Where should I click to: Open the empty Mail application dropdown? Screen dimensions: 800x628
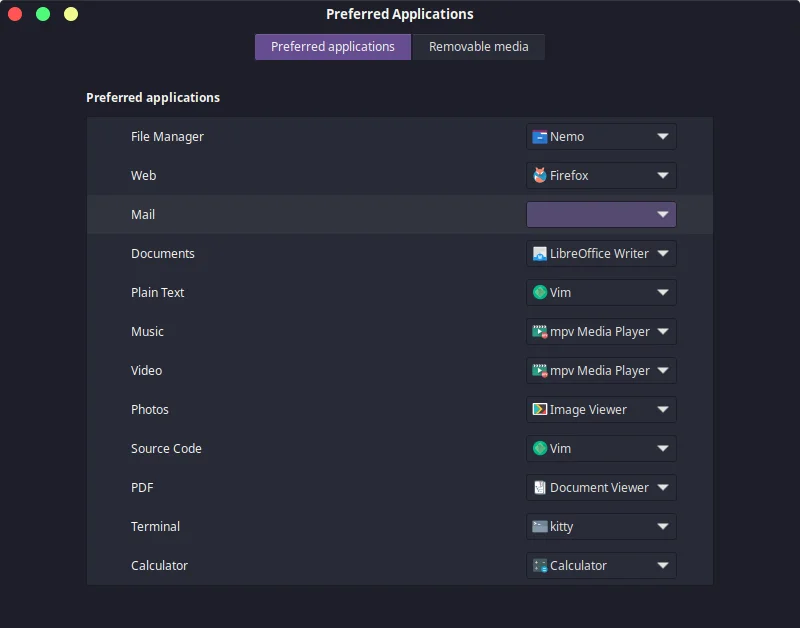pos(601,214)
